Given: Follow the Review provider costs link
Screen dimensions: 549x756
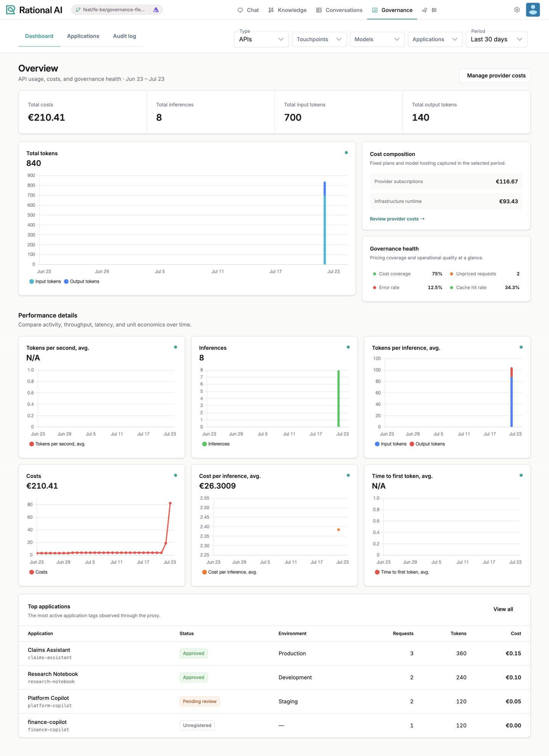Looking at the screenshot, I should (397, 219).
